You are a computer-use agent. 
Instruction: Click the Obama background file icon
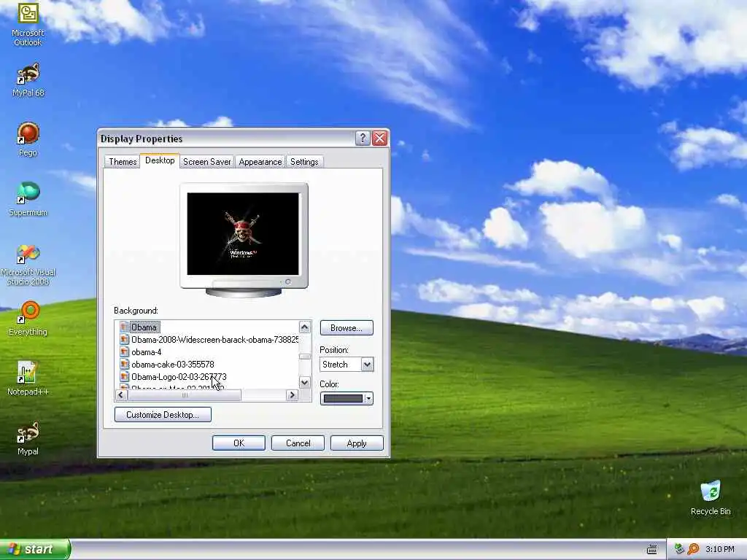pyautogui.click(x=124, y=327)
